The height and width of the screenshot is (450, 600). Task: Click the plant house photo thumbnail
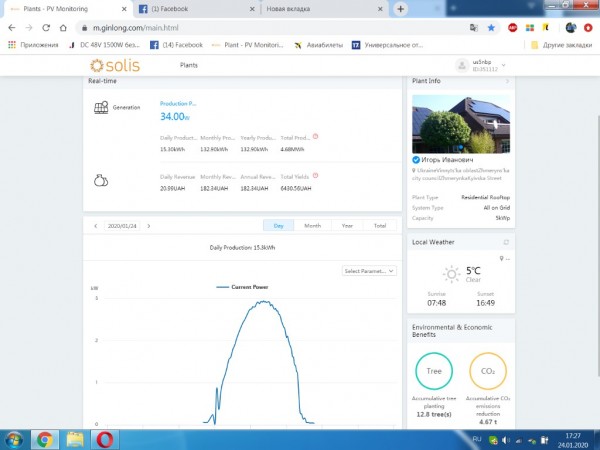click(x=461, y=124)
